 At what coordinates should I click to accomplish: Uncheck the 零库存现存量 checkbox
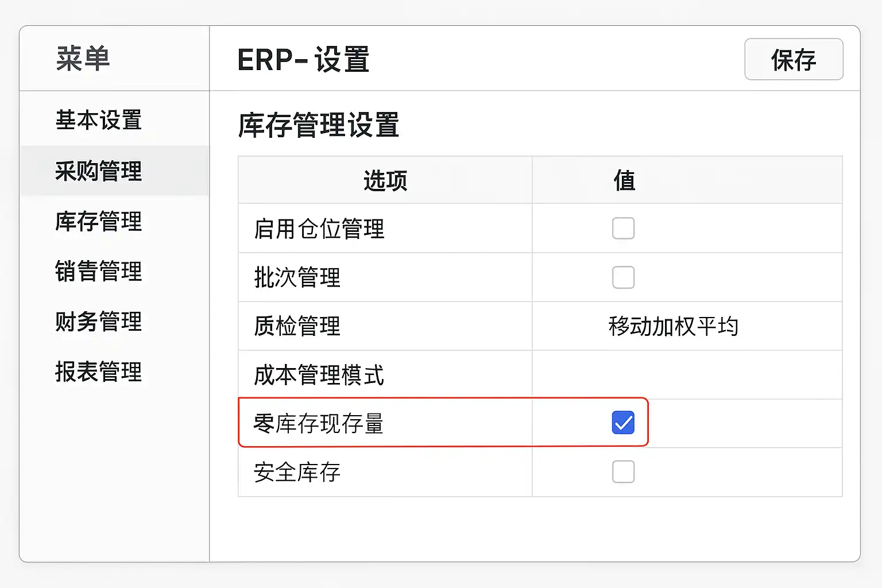click(623, 423)
